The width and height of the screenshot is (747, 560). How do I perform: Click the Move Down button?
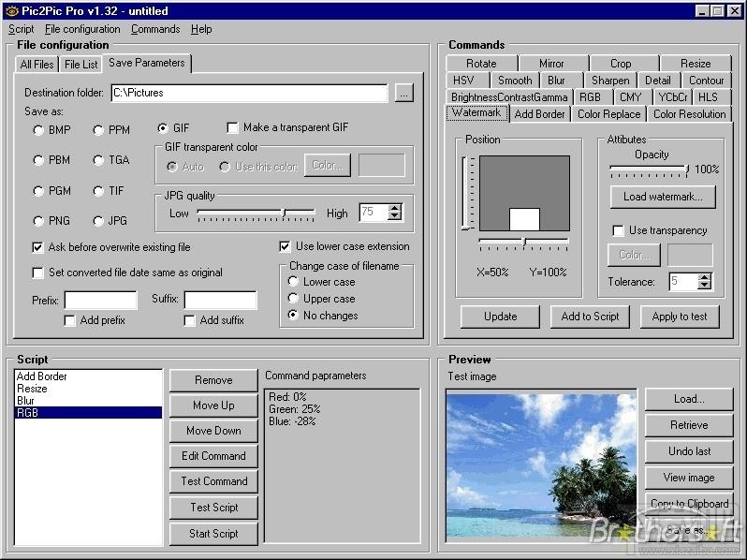(213, 431)
